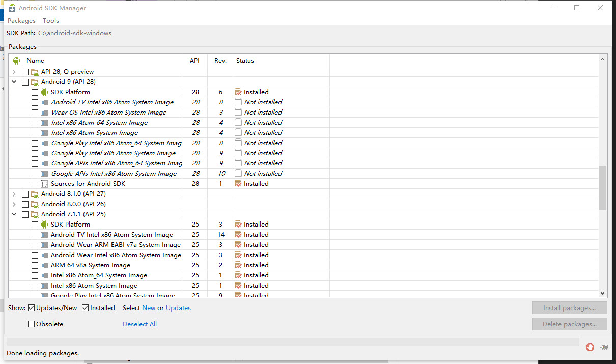This screenshot has height=364, width=616.
Task: Click the Deselect All link
Action: (139, 324)
